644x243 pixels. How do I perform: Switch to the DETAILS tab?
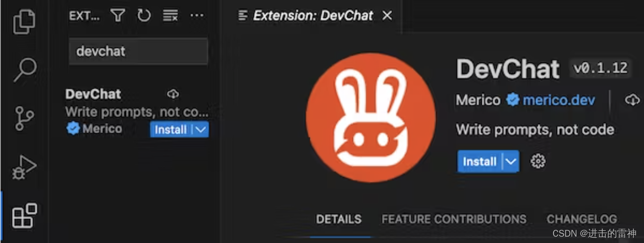339,219
